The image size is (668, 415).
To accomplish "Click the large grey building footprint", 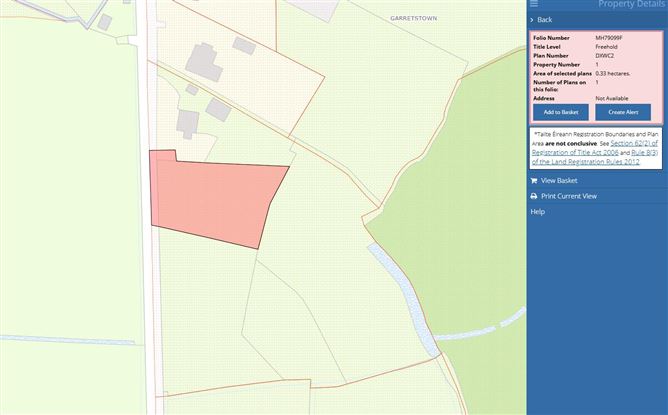I will (204, 63).
